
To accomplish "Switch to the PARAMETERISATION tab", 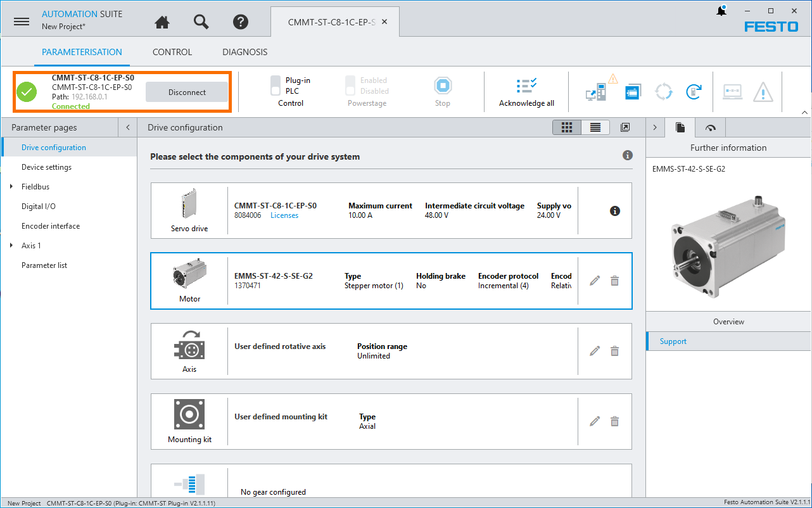I will tap(82, 52).
